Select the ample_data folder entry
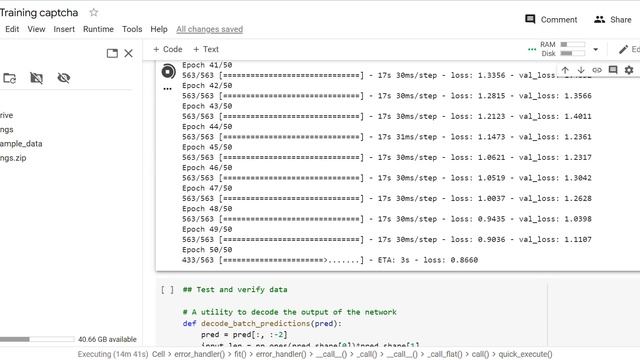This screenshot has width=640, height=360. click(21, 144)
